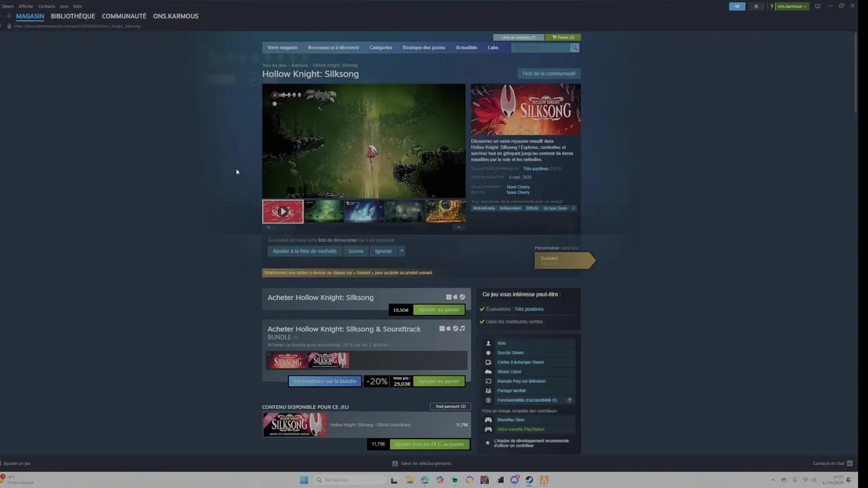Viewport: 868px width, 488px height.
Task: Click the Ignorer button
Action: [383, 251]
